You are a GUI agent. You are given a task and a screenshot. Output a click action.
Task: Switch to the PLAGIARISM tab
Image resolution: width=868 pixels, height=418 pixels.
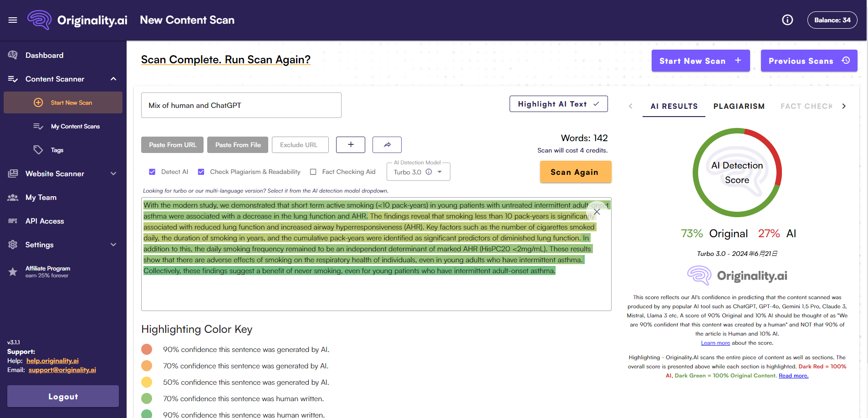[x=739, y=106]
